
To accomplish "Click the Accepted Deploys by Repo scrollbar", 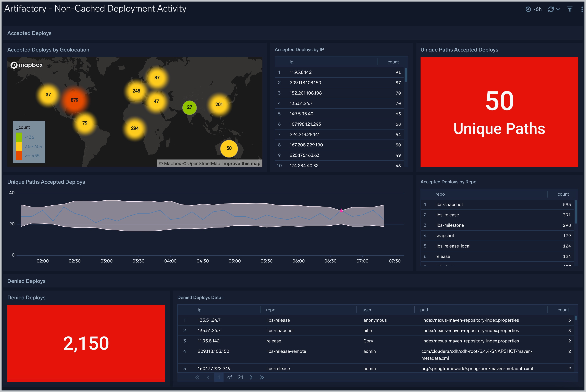I will [x=576, y=212].
